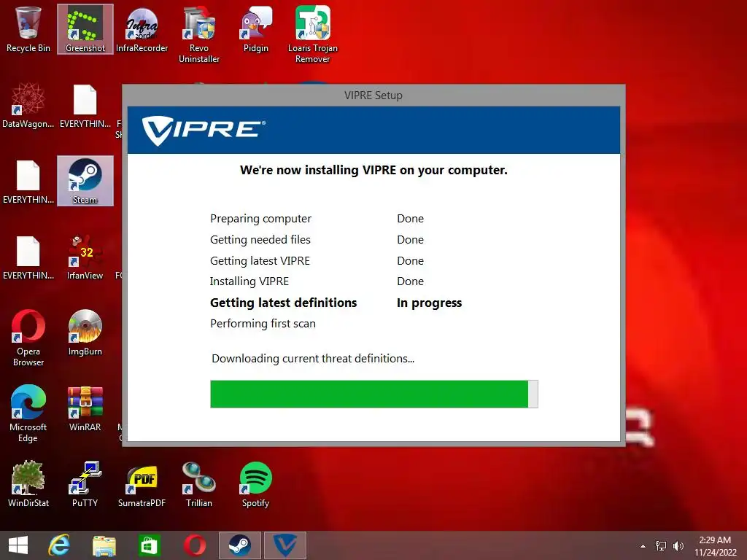747x560 pixels.
Task: Launch Microsoft Edge from the desktop
Action: click(x=28, y=414)
